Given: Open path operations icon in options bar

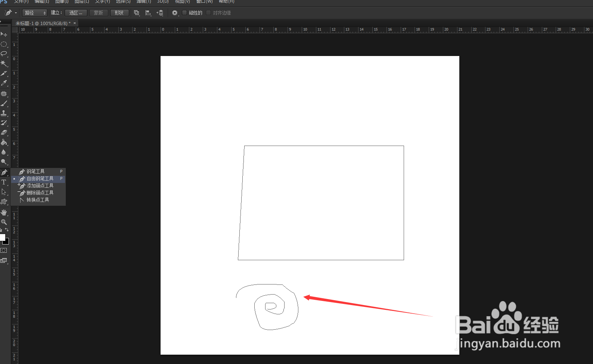Looking at the screenshot, I should click(x=137, y=13).
